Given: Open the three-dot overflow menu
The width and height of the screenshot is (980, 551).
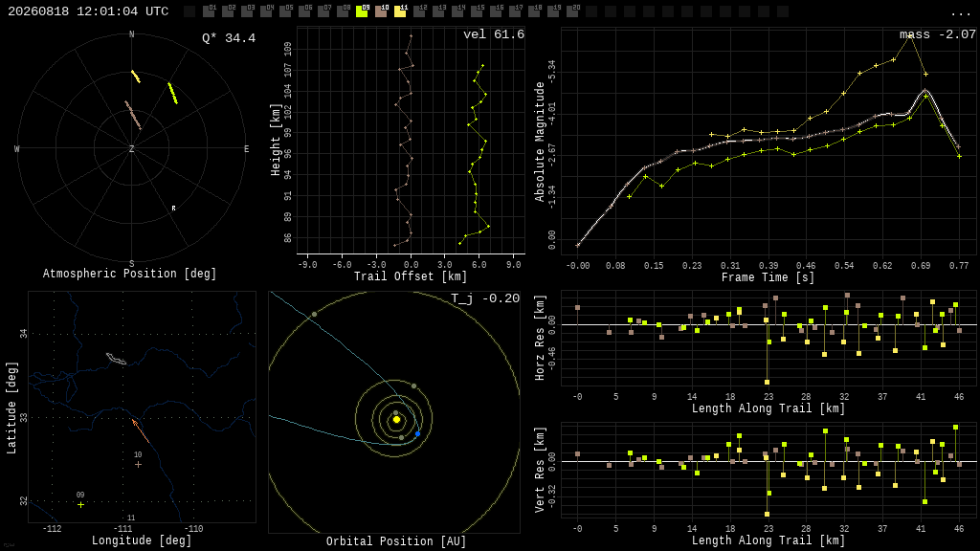Looking at the screenshot, I should (961, 13).
